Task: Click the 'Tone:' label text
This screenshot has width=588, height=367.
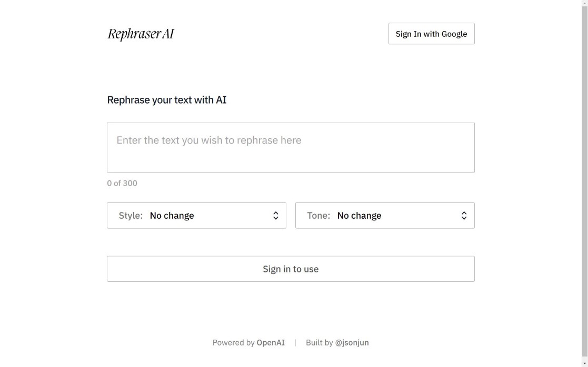Action: coord(318,216)
